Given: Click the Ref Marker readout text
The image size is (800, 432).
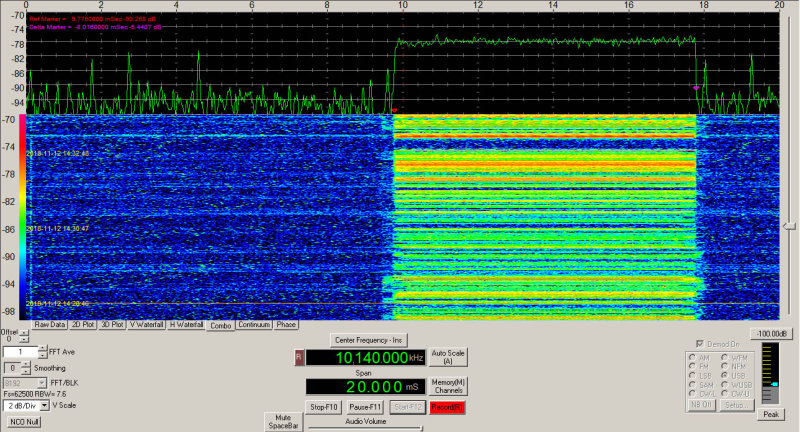Looking at the screenshot, I should click(x=92, y=19).
